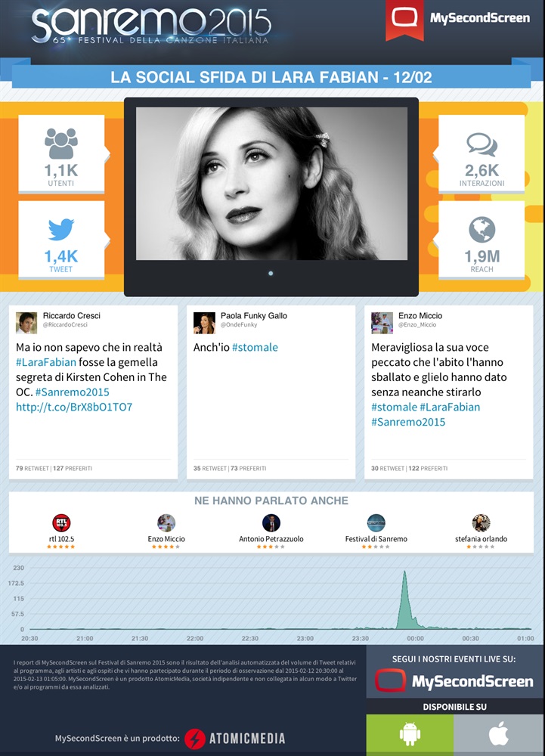The height and width of the screenshot is (756, 545).
Task: Click the 1,4K TWEET stat value
Action: [x=61, y=256]
